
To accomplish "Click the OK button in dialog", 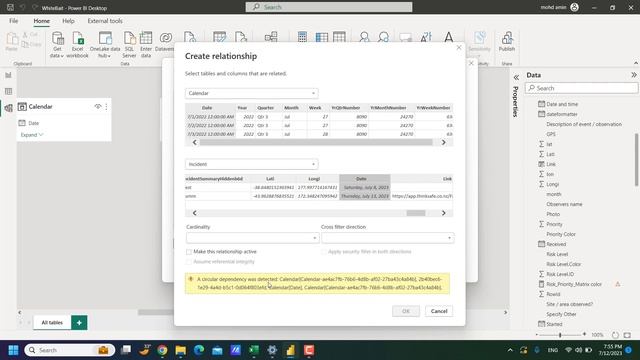I will click(x=406, y=311).
